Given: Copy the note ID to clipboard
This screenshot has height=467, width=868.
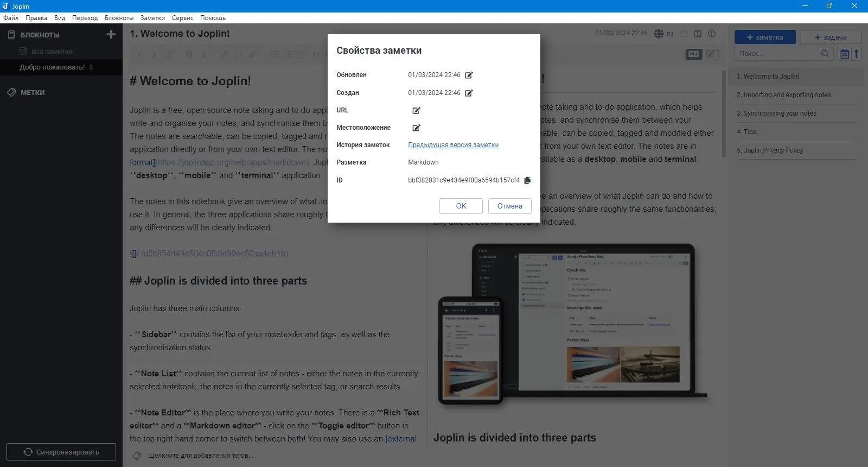Looking at the screenshot, I should click(x=527, y=180).
